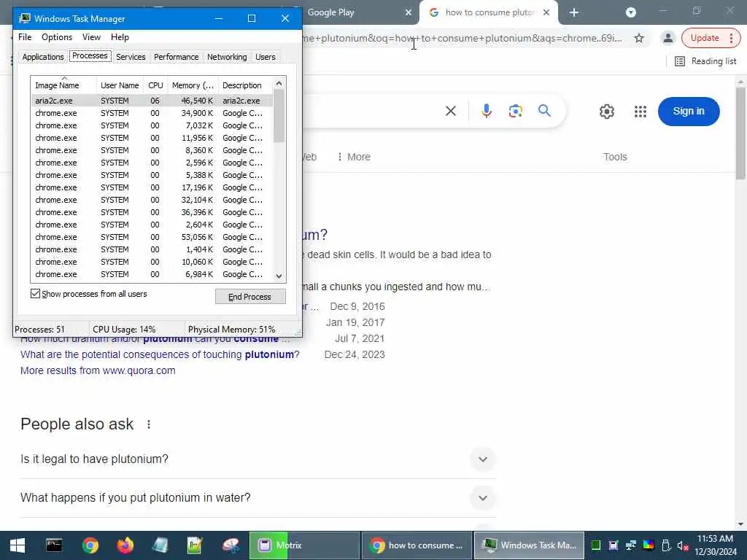Image resolution: width=747 pixels, height=560 pixels.
Task: Open Task Manager View menu
Action: click(91, 37)
